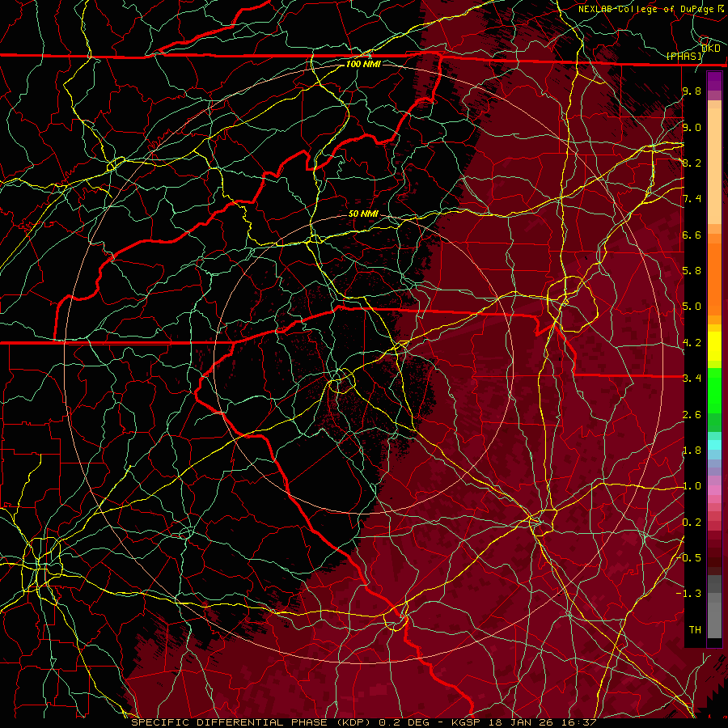Click the 100 NMI range ring label

click(x=363, y=64)
